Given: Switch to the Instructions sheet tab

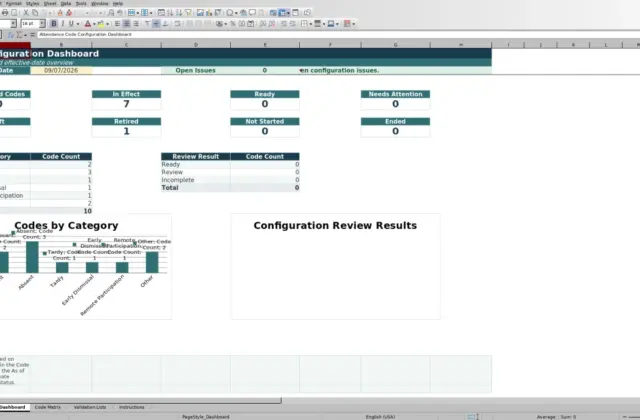Looking at the screenshot, I should 131,407.
